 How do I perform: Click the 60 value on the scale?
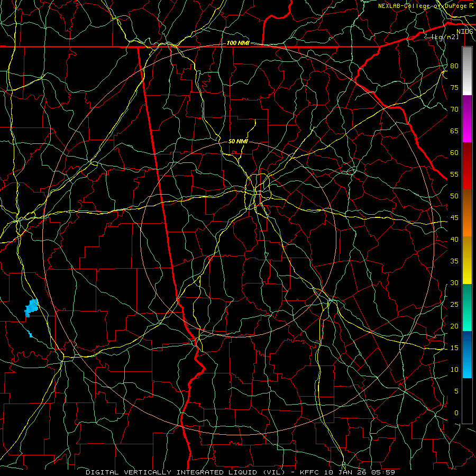tap(454, 153)
